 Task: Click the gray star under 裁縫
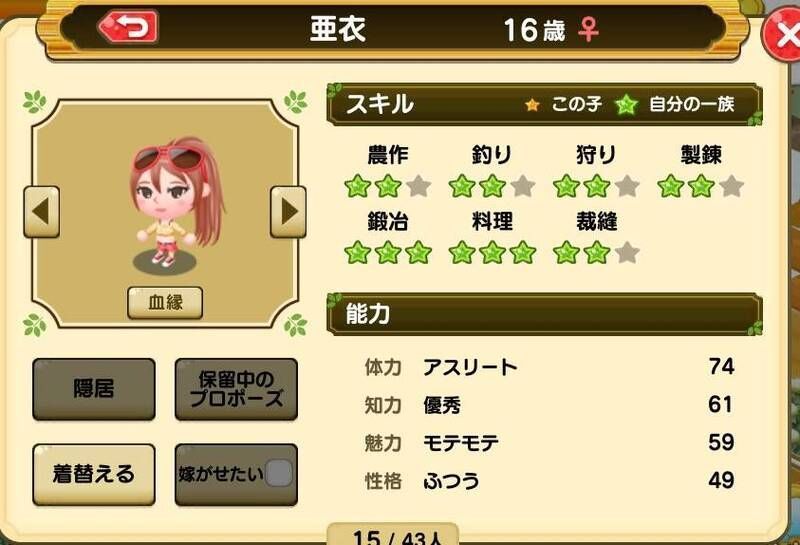627,253
